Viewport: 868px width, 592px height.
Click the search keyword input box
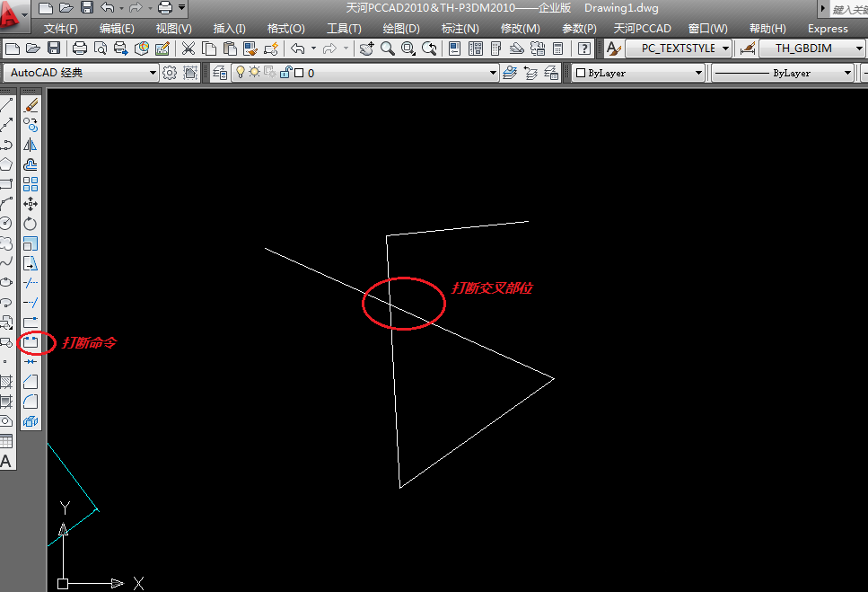(848, 9)
